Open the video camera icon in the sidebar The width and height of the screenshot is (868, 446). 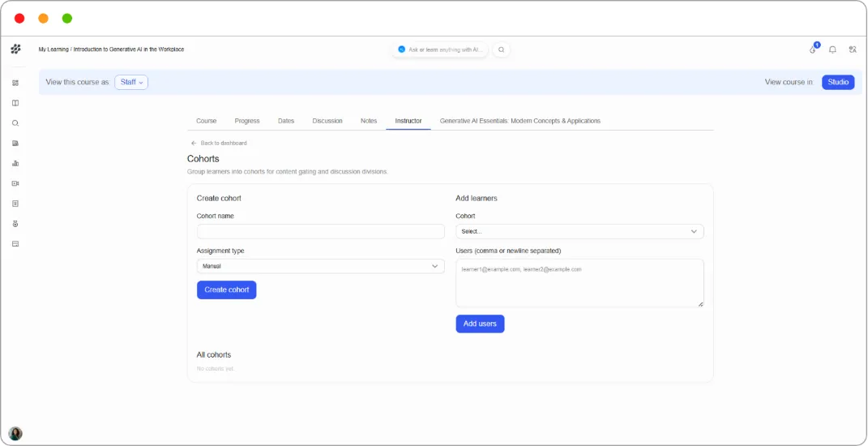[x=15, y=183]
